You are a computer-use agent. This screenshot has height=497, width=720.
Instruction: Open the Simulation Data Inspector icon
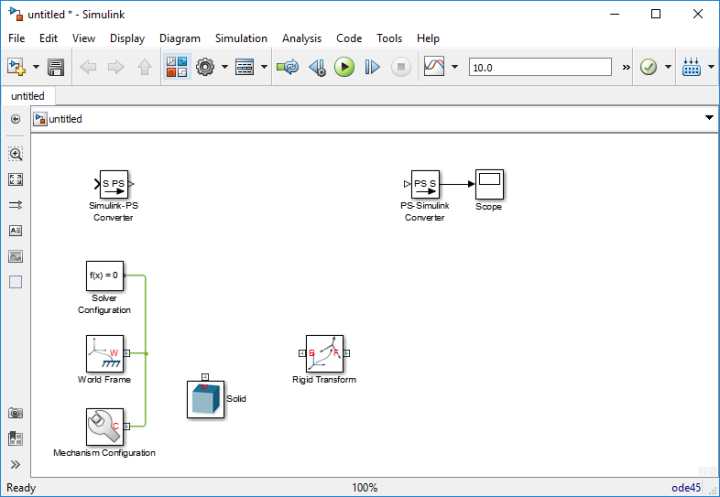click(434, 67)
